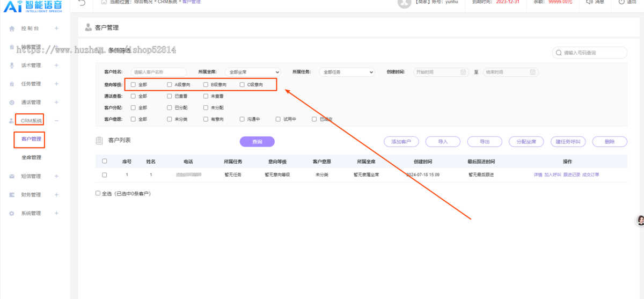Image resolution: width=644 pixels, height=299 pixels.
Task: Click the power icon next to 退出
Action: tap(621, 2)
